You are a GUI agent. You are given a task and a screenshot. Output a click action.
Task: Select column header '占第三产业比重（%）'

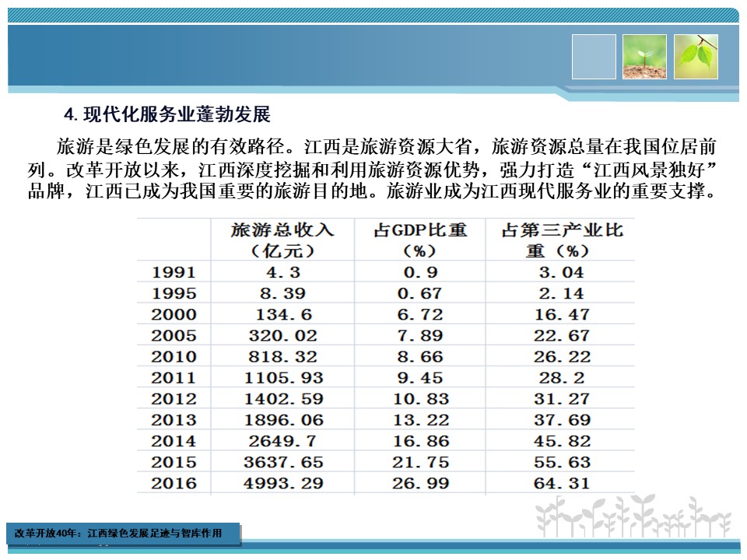pos(562,240)
